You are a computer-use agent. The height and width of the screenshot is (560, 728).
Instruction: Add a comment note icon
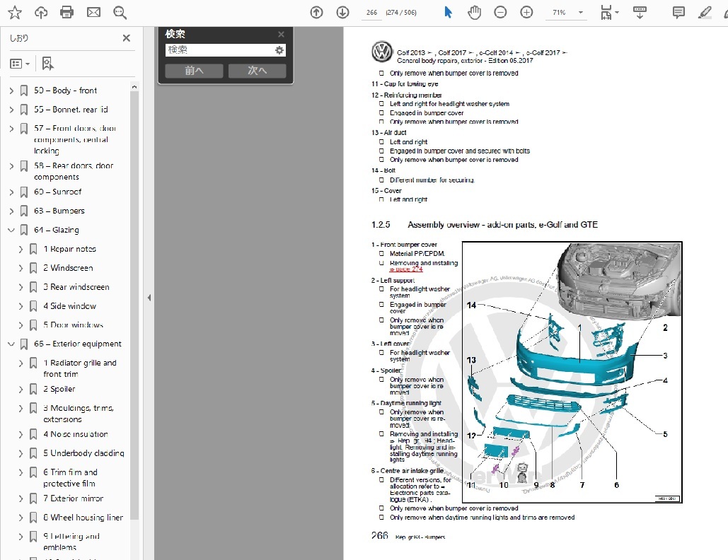click(678, 13)
